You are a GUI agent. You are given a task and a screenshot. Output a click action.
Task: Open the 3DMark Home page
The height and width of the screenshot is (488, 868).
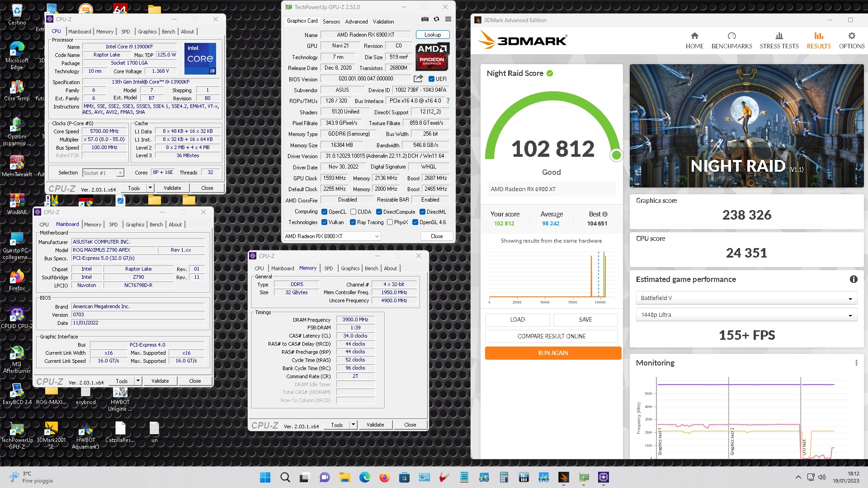694,40
